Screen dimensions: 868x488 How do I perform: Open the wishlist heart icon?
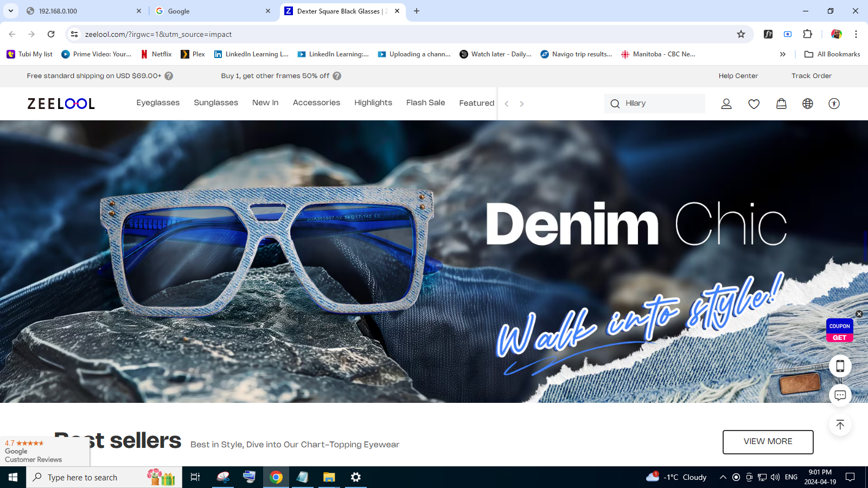click(x=754, y=104)
